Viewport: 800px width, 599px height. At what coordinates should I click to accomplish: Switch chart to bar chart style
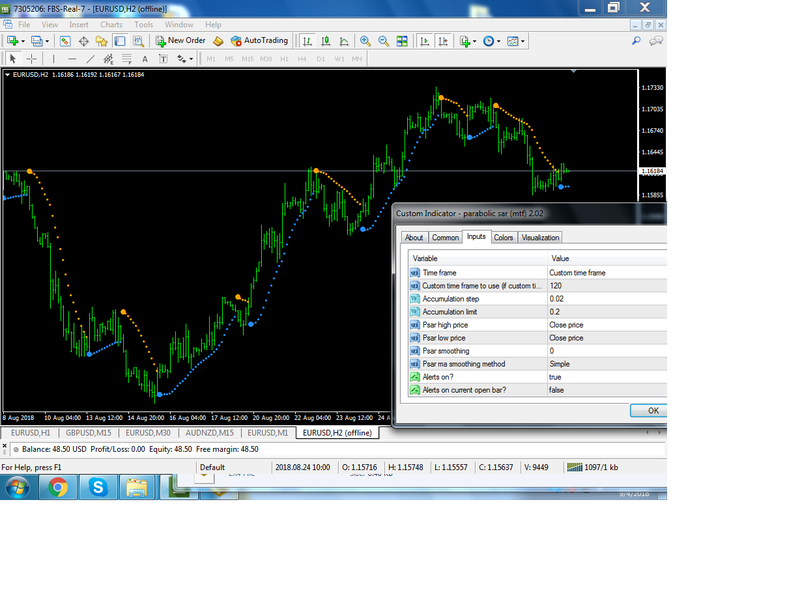click(307, 41)
